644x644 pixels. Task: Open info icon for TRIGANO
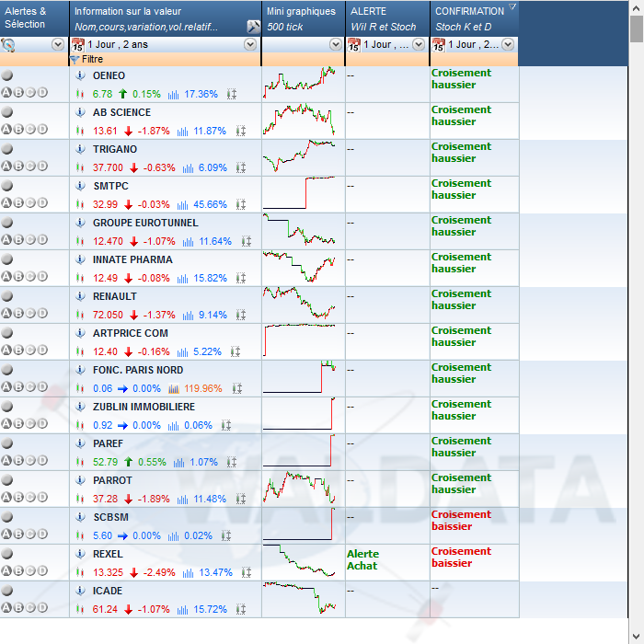pos(81,149)
